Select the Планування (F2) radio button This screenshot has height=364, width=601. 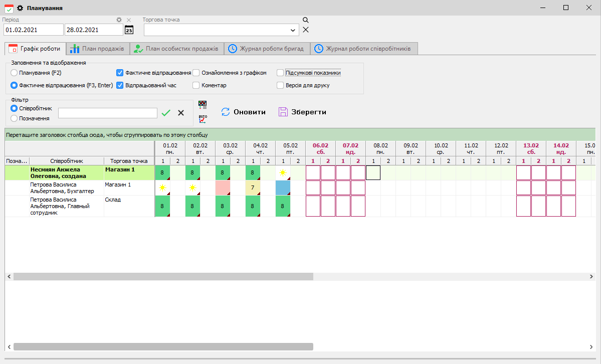click(x=14, y=73)
